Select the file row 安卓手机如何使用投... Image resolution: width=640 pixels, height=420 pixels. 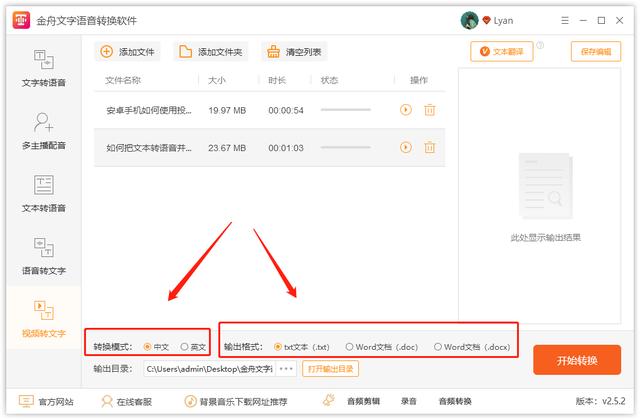tap(269, 110)
